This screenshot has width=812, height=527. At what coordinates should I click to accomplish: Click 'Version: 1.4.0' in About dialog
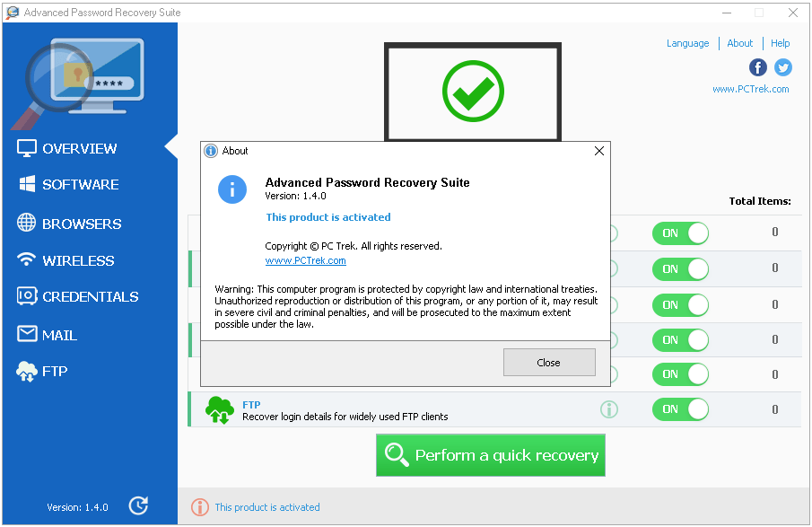pos(296,196)
